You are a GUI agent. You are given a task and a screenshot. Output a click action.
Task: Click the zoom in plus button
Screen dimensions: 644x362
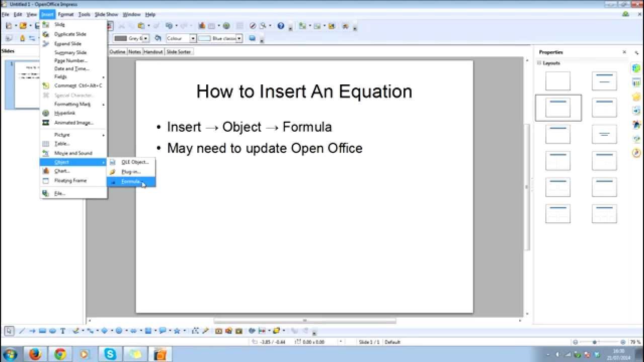[623, 342]
